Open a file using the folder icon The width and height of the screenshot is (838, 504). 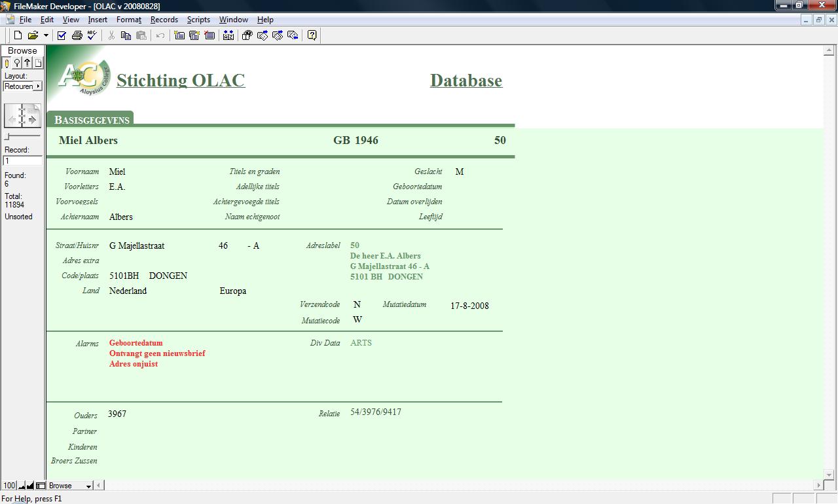(33, 35)
